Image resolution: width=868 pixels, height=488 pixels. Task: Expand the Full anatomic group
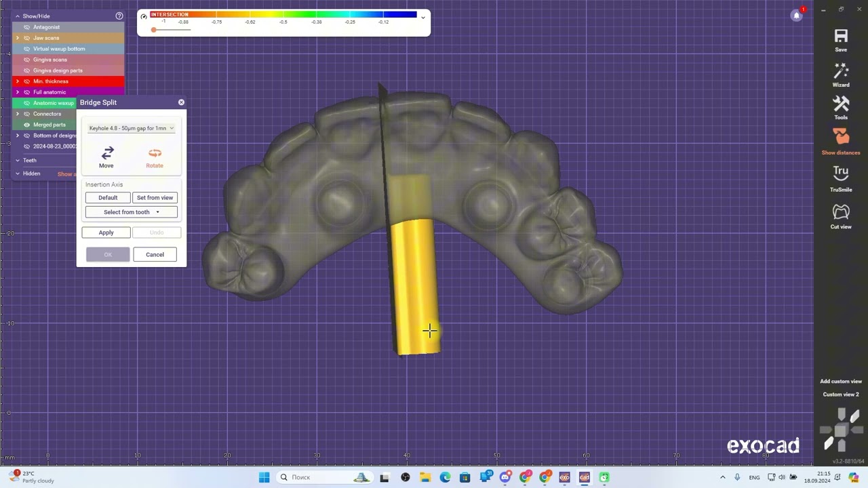18,92
